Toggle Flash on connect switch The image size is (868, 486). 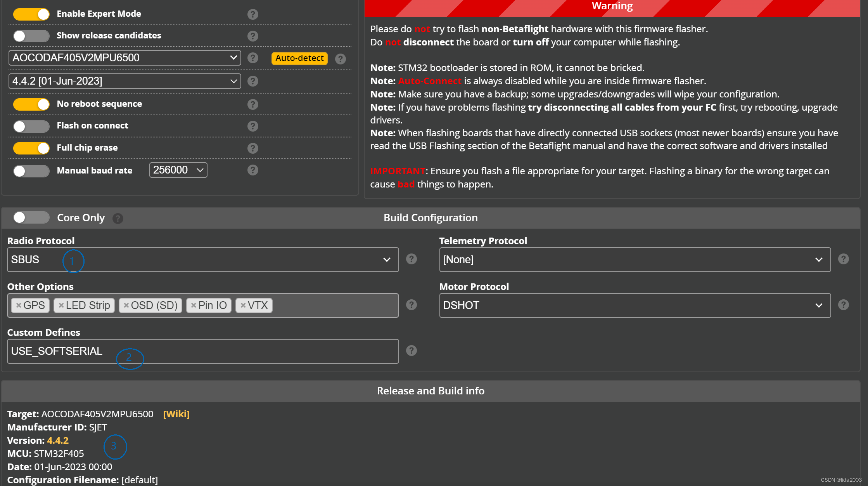click(x=31, y=126)
